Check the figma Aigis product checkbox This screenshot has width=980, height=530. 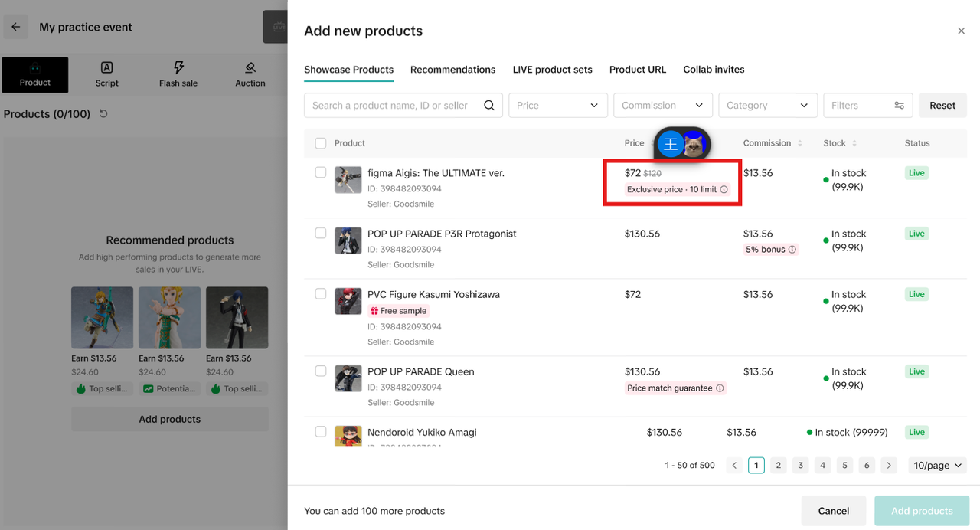coord(321,173)
